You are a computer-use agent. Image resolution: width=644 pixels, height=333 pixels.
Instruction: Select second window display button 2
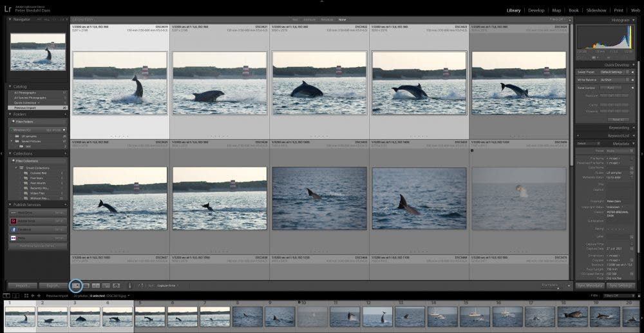click(15, 296)
